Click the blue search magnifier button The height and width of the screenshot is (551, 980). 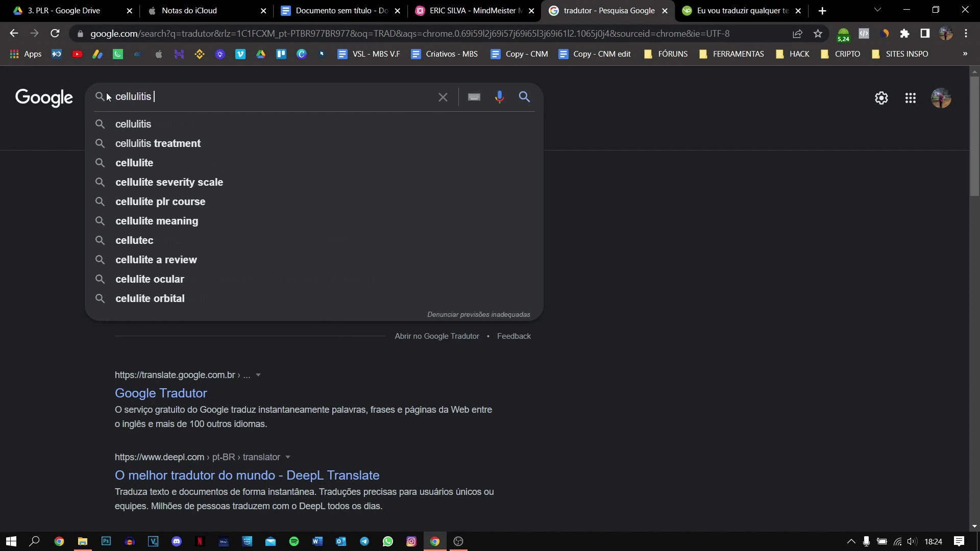[x=524, y=97]
